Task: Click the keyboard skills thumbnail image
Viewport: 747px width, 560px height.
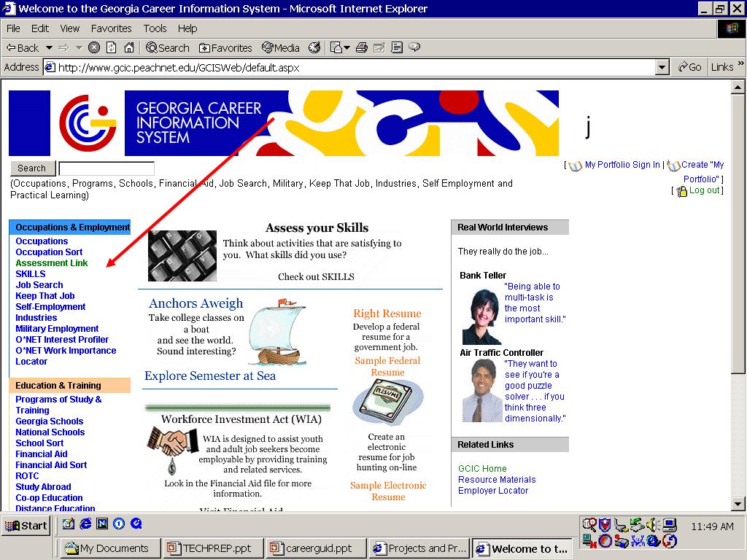Action: click(182, 256)
